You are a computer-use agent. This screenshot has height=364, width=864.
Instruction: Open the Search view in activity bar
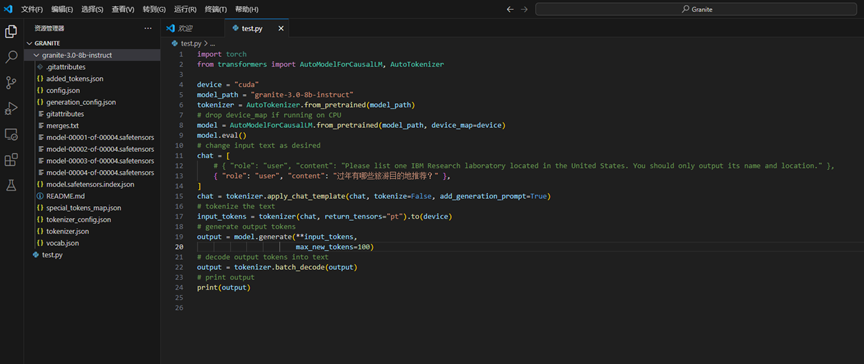pyautogui.click(x=11, y=57)
